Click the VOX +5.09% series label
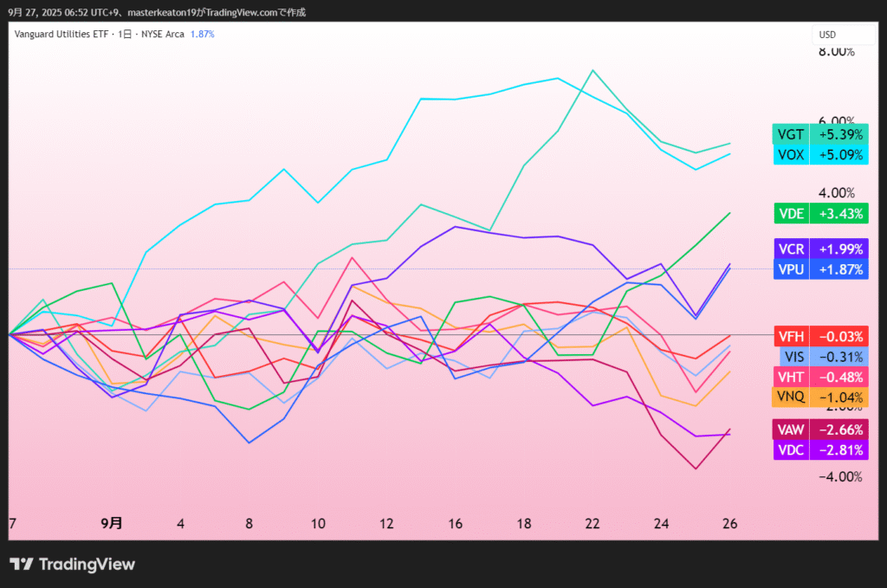The image size is (887, 588). point(819,155)
